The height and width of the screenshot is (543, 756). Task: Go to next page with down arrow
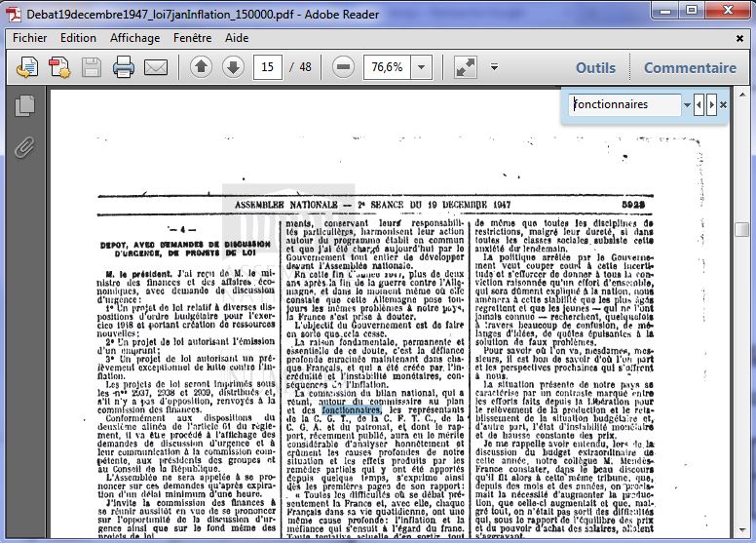click(x=233, y=67)
